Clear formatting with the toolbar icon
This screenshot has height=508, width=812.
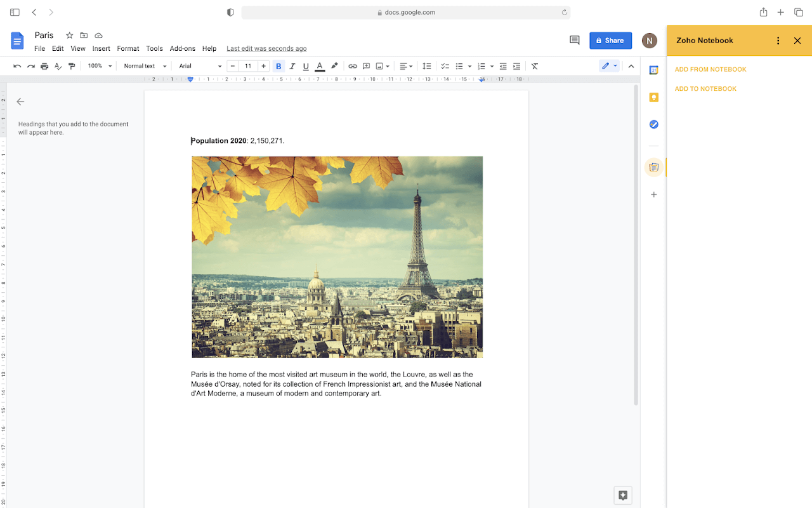coord(534,65)
